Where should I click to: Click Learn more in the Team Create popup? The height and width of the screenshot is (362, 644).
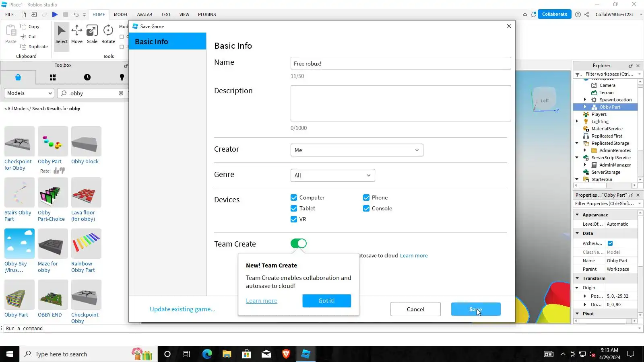[x=262, y=301]
